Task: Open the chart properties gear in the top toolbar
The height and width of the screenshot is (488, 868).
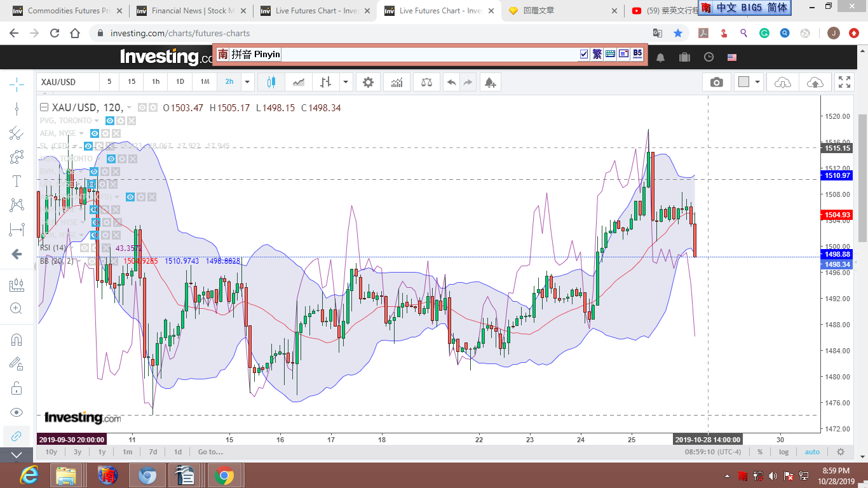Action: pyautogui.click(x=368, y=82)
